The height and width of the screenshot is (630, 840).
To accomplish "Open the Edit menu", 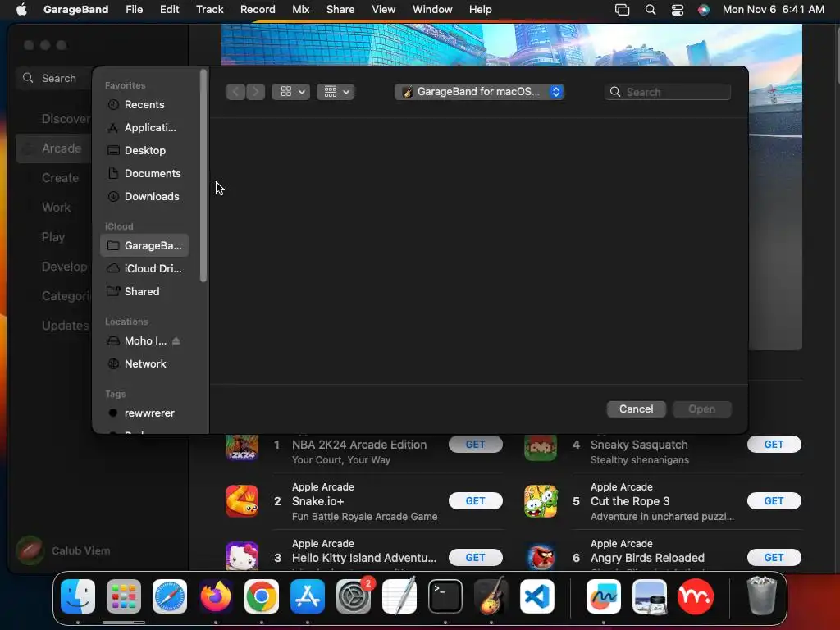I will (169, 9).
